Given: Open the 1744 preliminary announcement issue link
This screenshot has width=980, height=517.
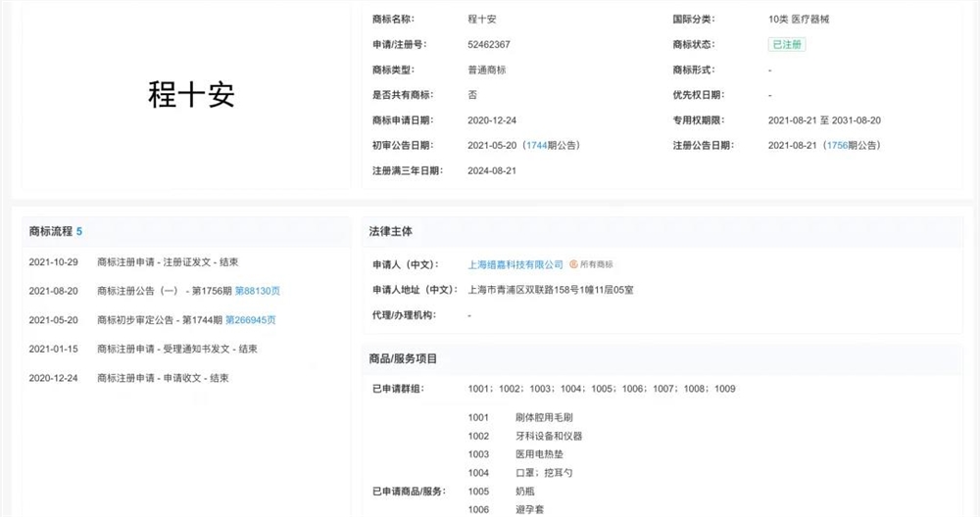Looking at the screenshot, I should (x=536, y=146).
